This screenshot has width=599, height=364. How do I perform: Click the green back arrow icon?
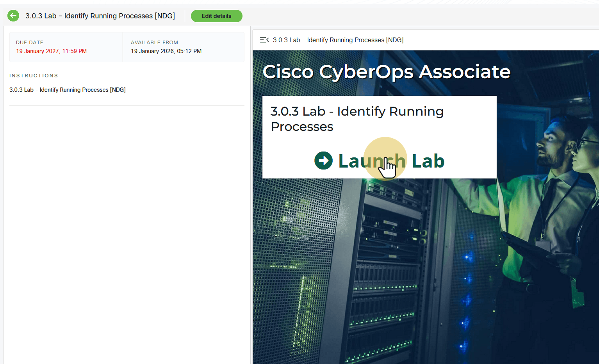pos(13,16)
